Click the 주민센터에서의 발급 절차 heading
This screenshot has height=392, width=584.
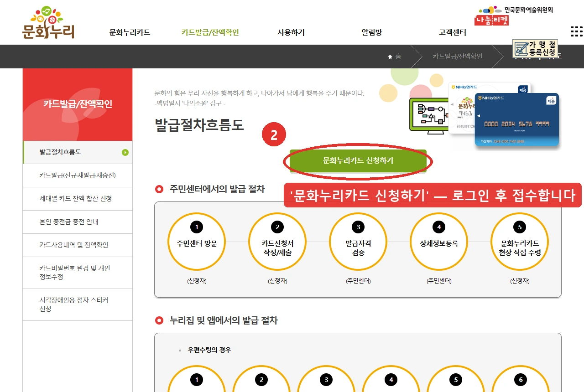pyautogui.click(x=217, y=189)
